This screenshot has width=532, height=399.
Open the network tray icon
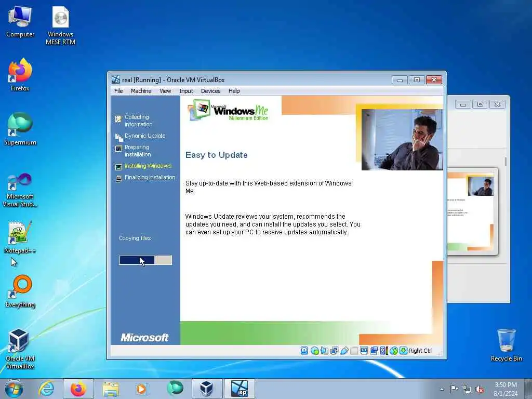(467, 390)
